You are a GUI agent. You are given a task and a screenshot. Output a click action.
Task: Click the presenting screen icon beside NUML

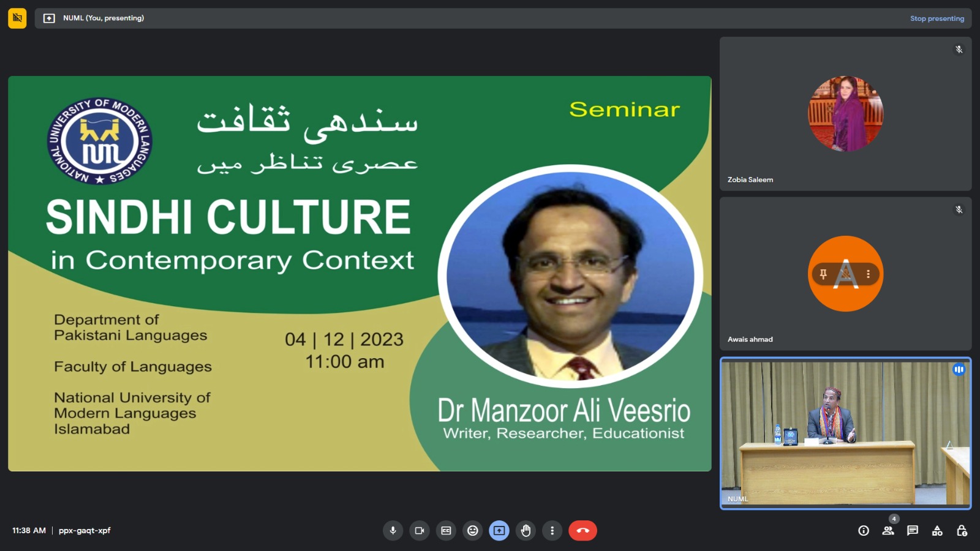[49, 18]
